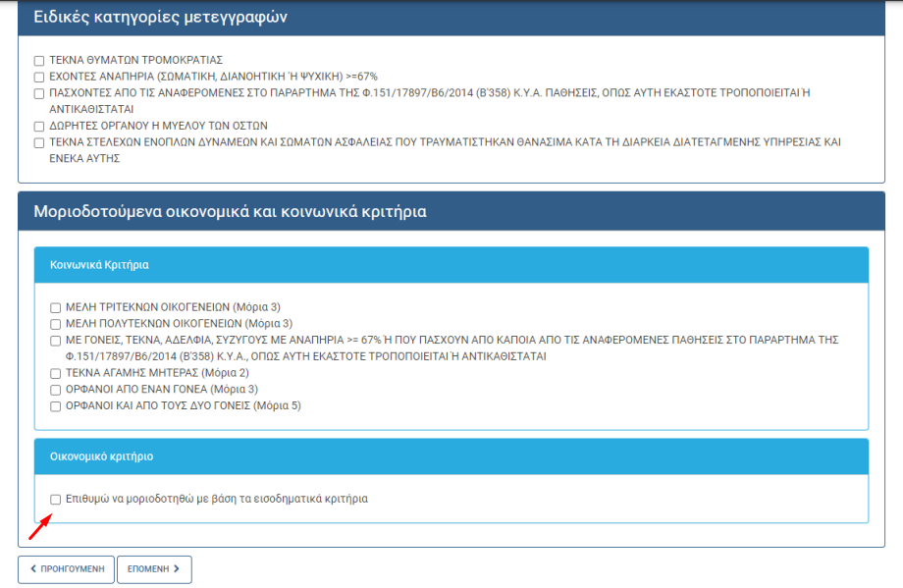Click the ΠΡΟΗΓΟΥΜΕΝΗ button
The width and height of the screenshot is (903, 588).
tap(66, 569)
